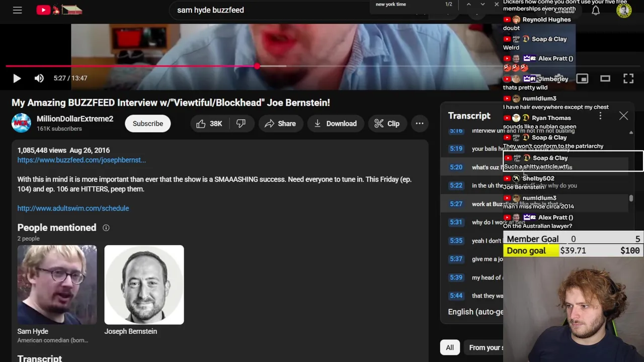Open MillionDollarExtreme2 channel avatar
This screenshot has width=644, height=362.
click(21, 123)
